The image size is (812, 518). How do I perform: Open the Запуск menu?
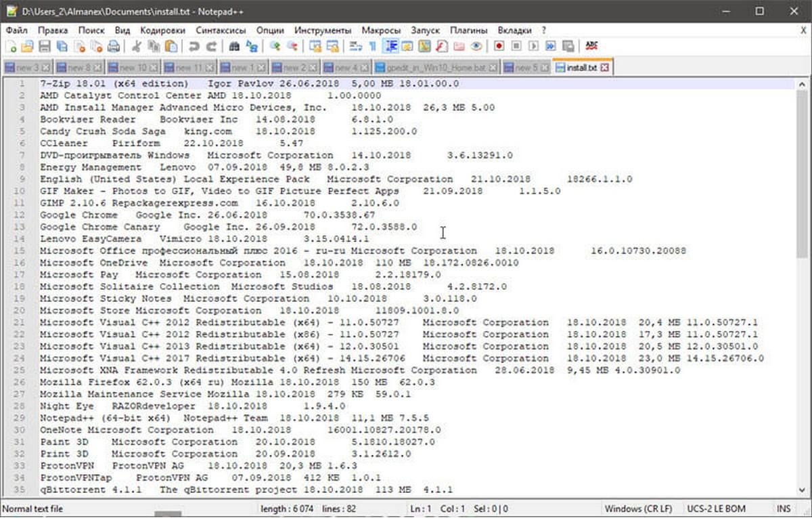pyautogui.click(x=425, y=30)
